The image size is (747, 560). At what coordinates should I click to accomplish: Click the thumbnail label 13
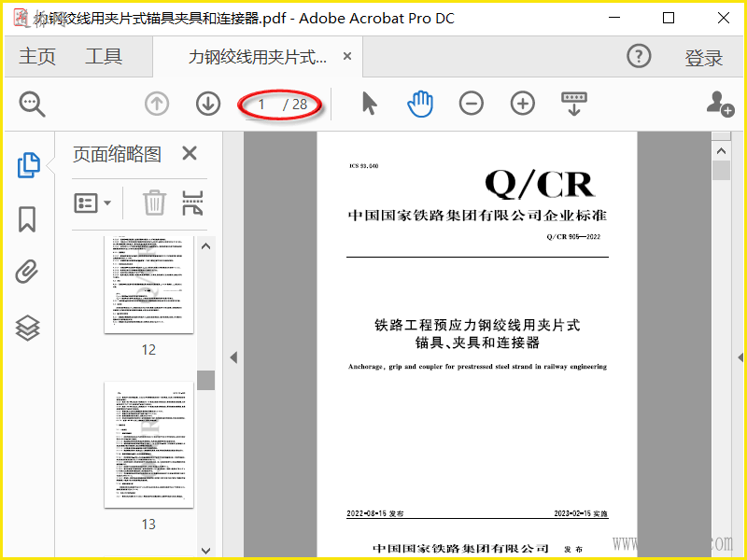[148, 525]
